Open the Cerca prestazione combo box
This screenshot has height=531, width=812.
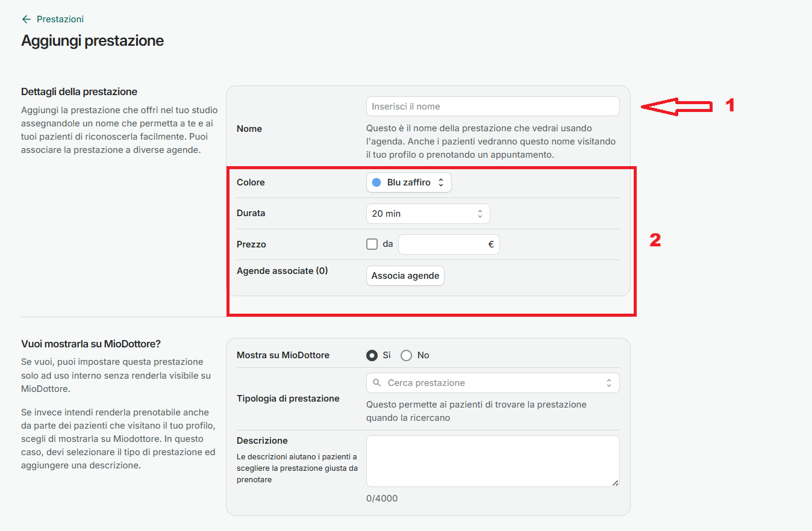(493, 383)
